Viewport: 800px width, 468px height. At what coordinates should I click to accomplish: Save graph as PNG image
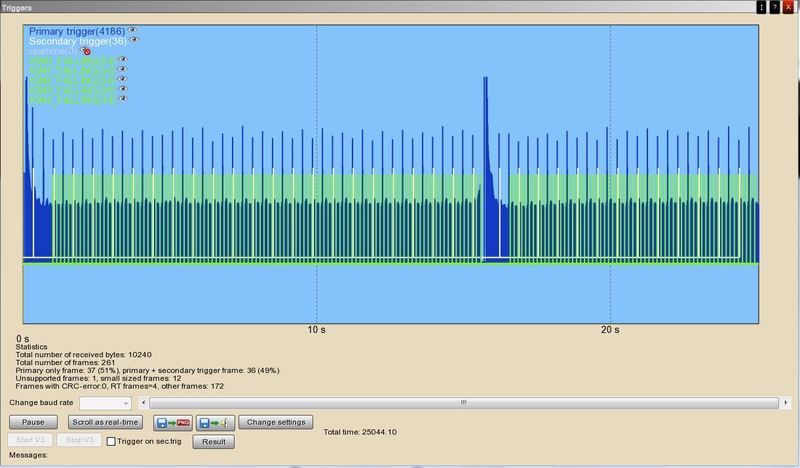[172, 422]
